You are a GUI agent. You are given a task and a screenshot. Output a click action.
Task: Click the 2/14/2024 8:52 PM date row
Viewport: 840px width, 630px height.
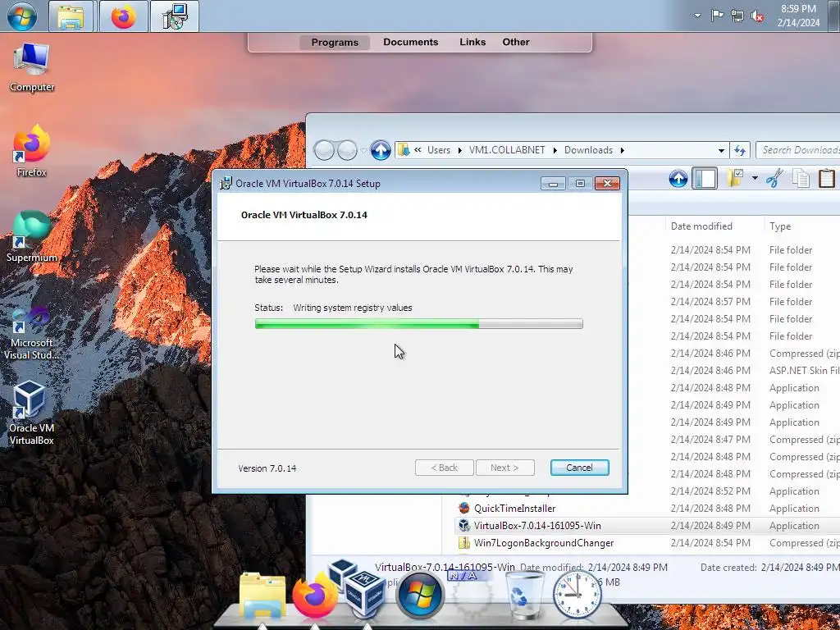tap(710, 491)
